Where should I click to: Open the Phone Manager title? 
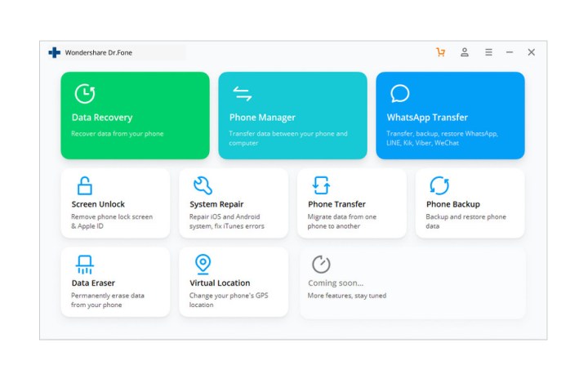262,118
